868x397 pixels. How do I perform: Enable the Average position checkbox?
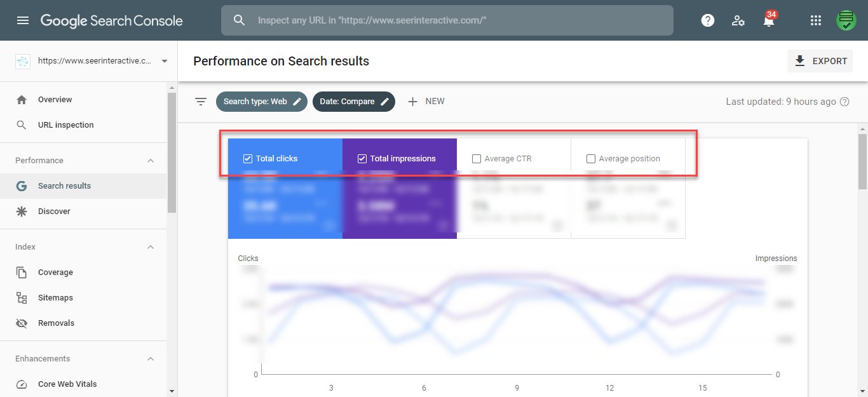pyautogui.click(x=591, y=159)
